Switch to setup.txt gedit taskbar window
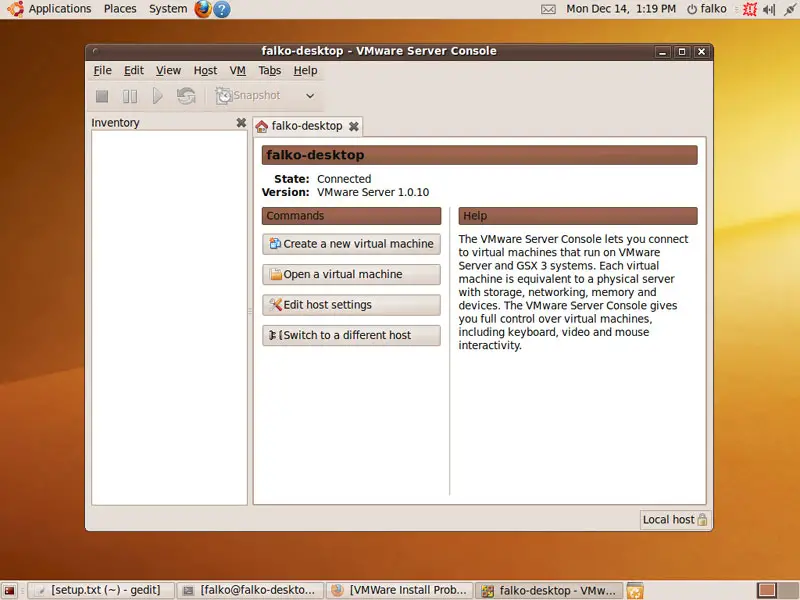Viewport: 800px width, 600px height. 101,590
